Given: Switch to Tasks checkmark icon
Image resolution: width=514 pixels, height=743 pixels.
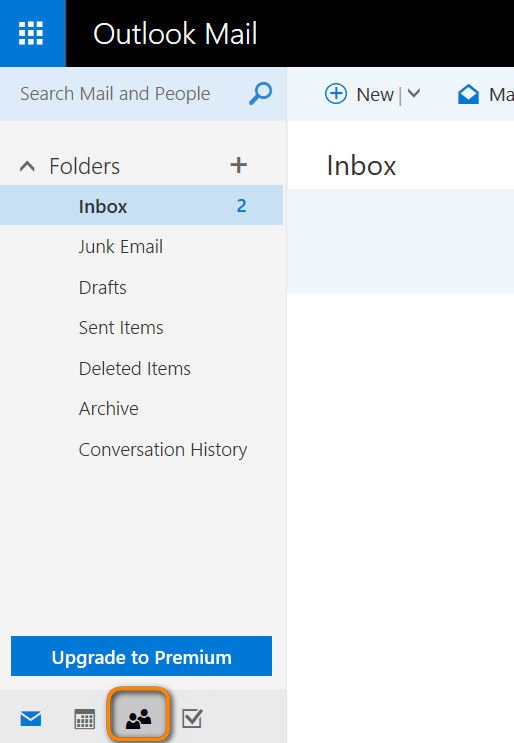Looking at the screenshot, I should [x=192, y=719].
